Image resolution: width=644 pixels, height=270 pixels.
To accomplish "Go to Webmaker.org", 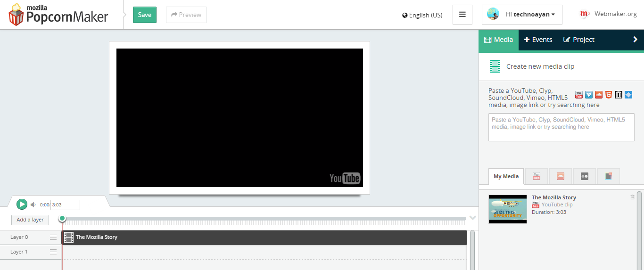I will click(616, 14).
